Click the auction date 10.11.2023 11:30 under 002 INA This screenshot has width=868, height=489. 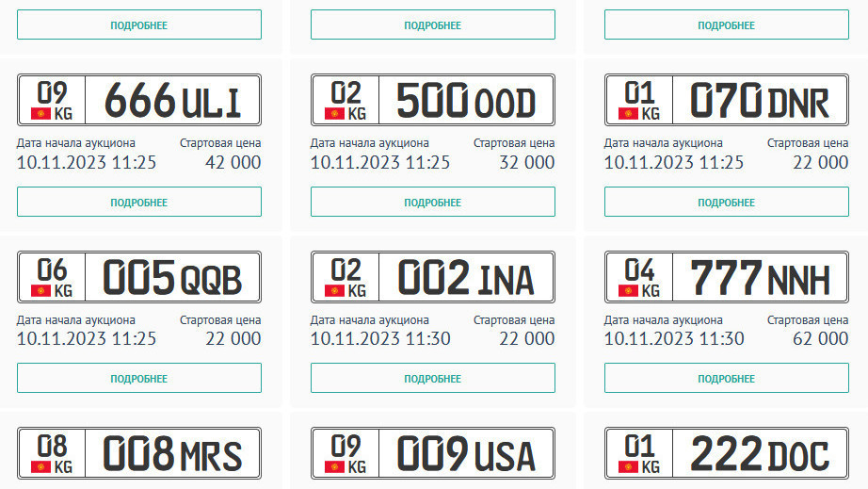coord(380,338)
